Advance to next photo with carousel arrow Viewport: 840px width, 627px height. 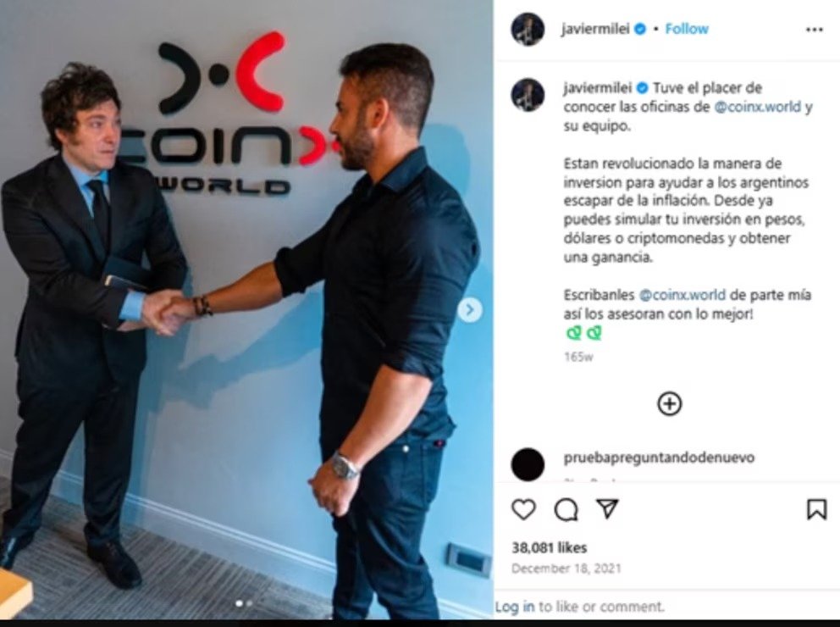pyautogui.click(x=470, y=310)
